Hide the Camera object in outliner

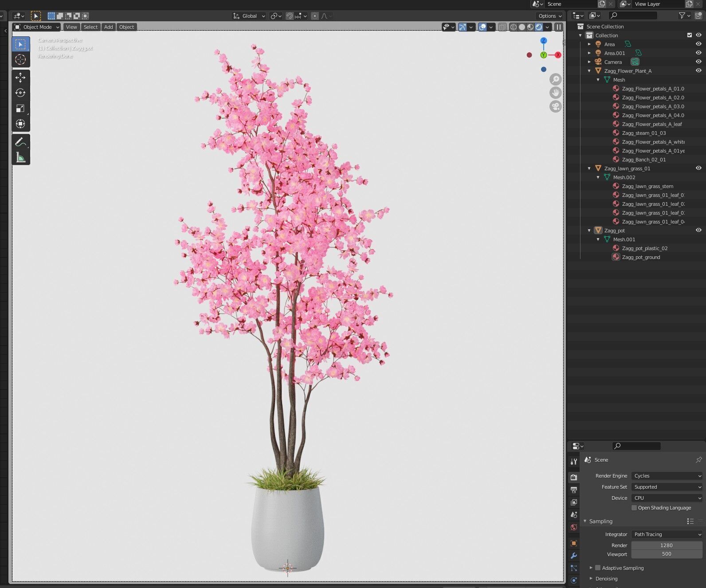698,62
